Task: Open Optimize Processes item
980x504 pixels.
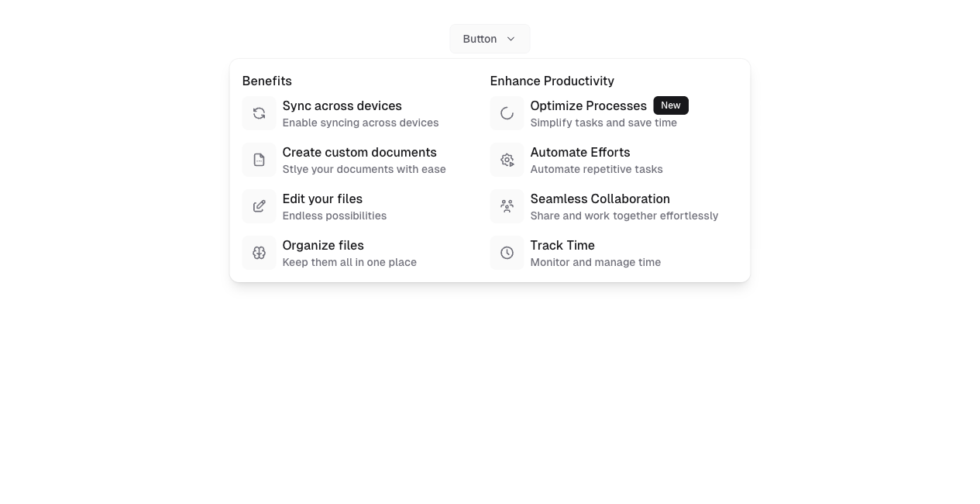Action: click(x=588, y=106)
